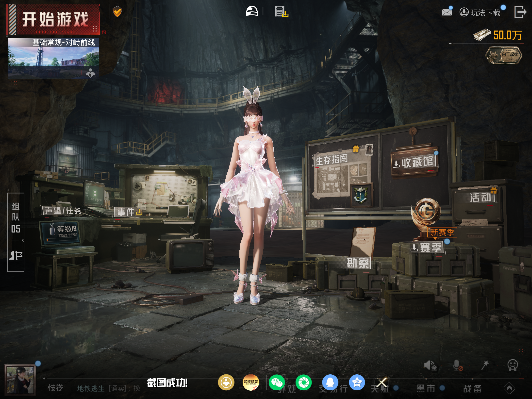Click the gift icon above 生存指南
The height and width of the screenshot is (399, 532).
pos(356,149)
